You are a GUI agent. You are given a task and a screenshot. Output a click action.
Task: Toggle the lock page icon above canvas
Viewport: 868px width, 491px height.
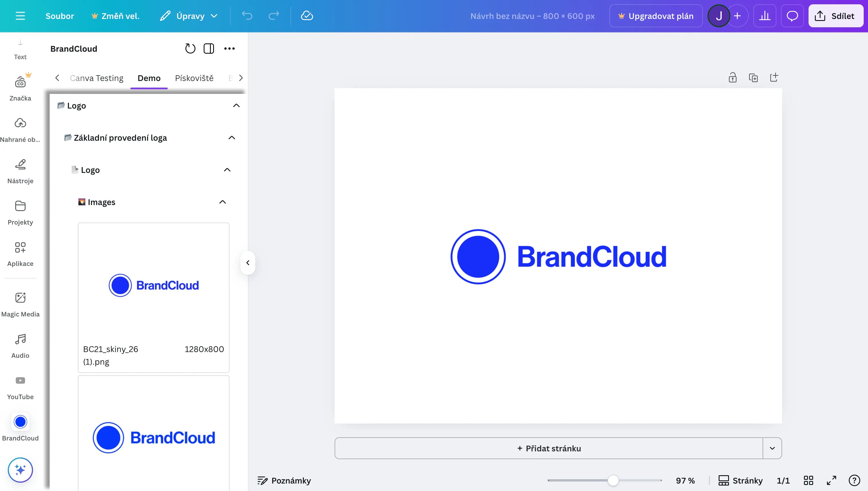732,78
